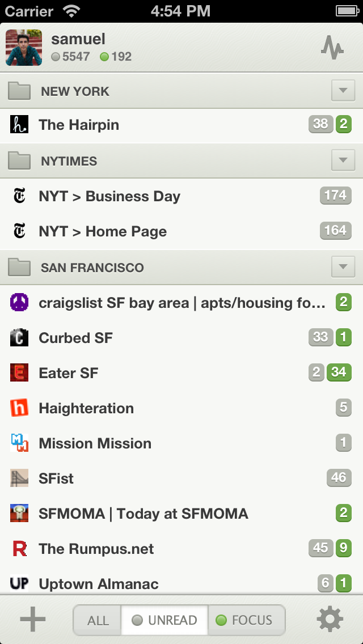Viewport: 363px width, 644px height.
Task: Open the activity pulse icon
Action: 332,48
